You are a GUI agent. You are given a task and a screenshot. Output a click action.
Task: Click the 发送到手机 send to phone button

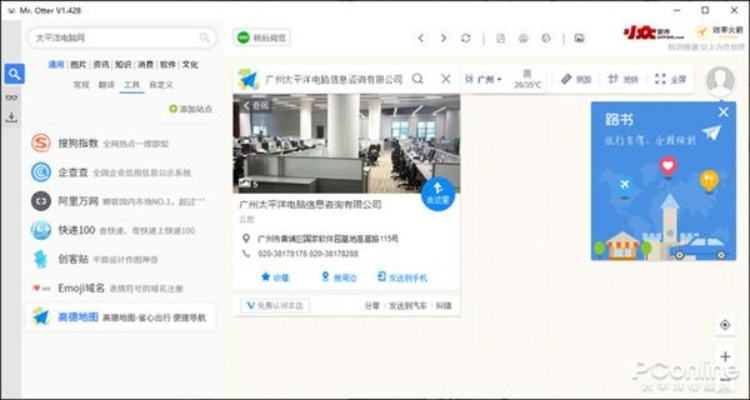(x=402, y=277)
